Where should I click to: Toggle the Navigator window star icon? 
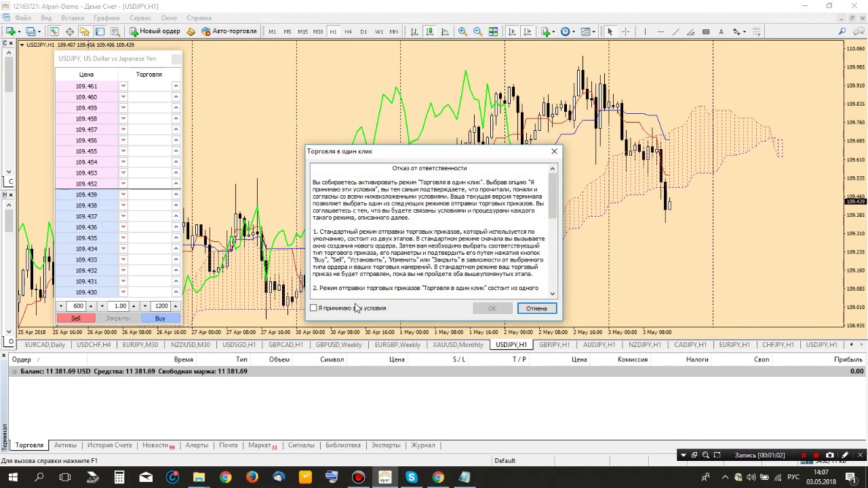point(84,31)
